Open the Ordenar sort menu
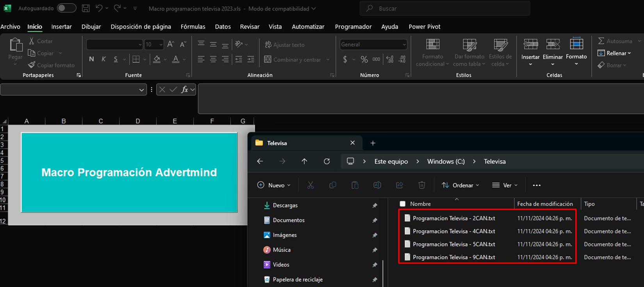This screenshot has height=287, width=644. point(460,185)
